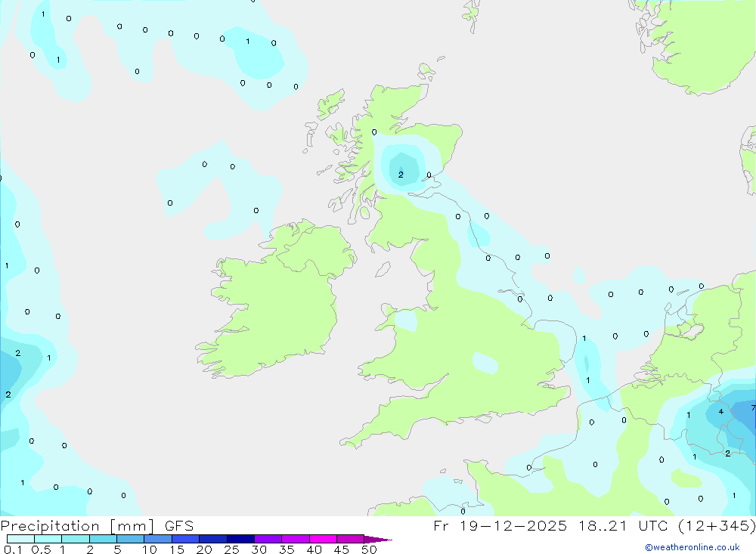Click the arrow tip beyond 50 on legend

click(378, 540)
